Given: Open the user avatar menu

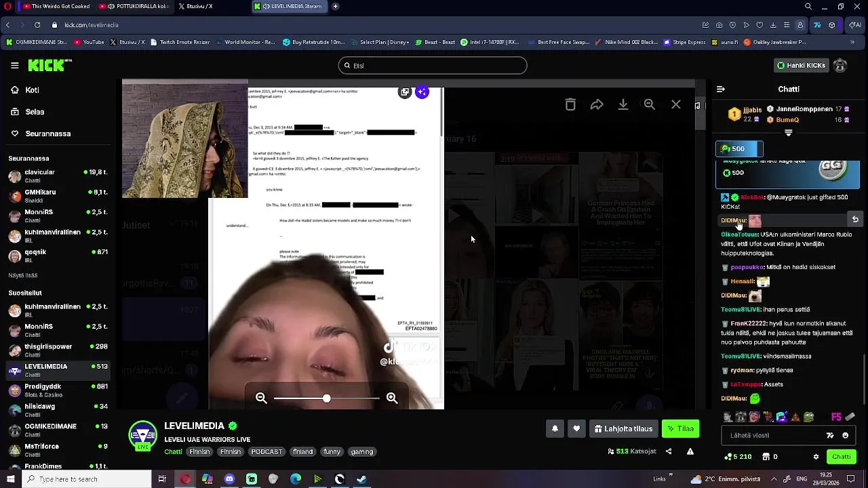Looking at the screenshot, I should (840, 66).
